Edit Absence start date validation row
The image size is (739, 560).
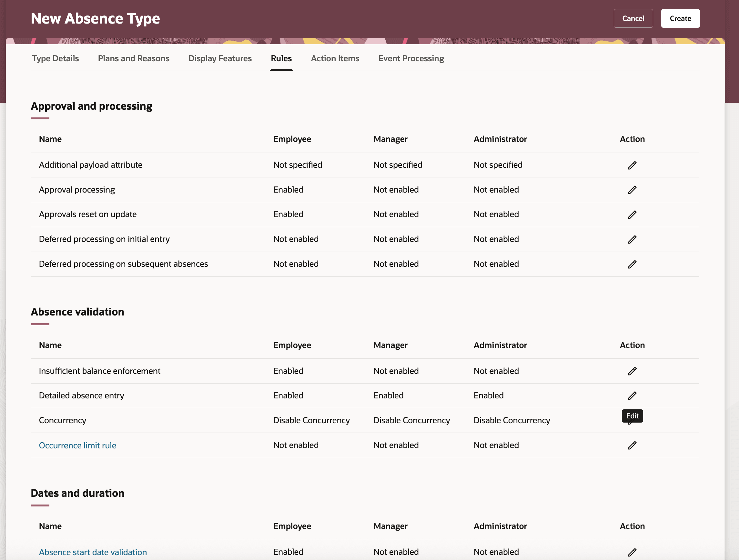[x=632, y=552]
